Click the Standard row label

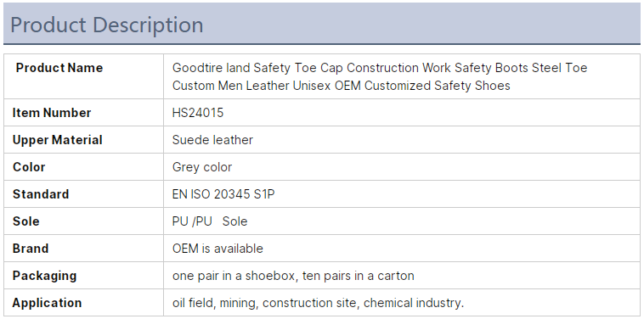click(x=41, y=194)
